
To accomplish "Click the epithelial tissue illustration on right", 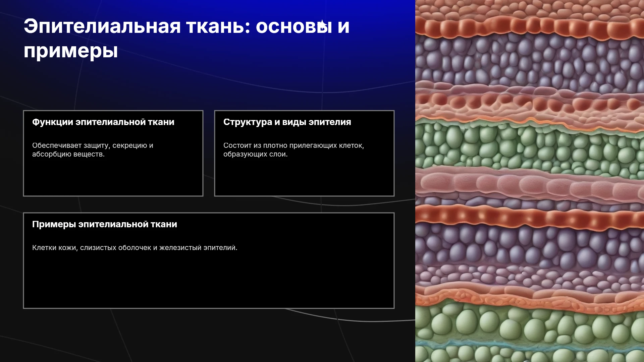I will pos(530,181).
